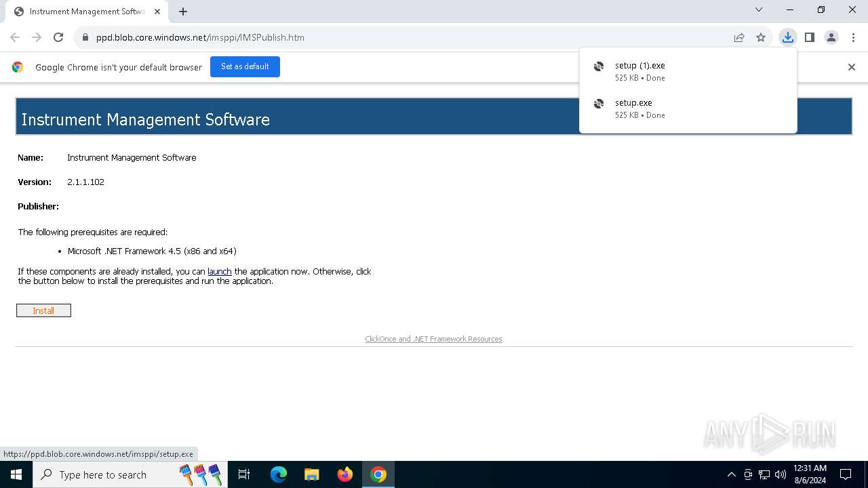Click the volume speaker tray icon
The height and width of the screenshot is (488, 868).
[781, 474]
